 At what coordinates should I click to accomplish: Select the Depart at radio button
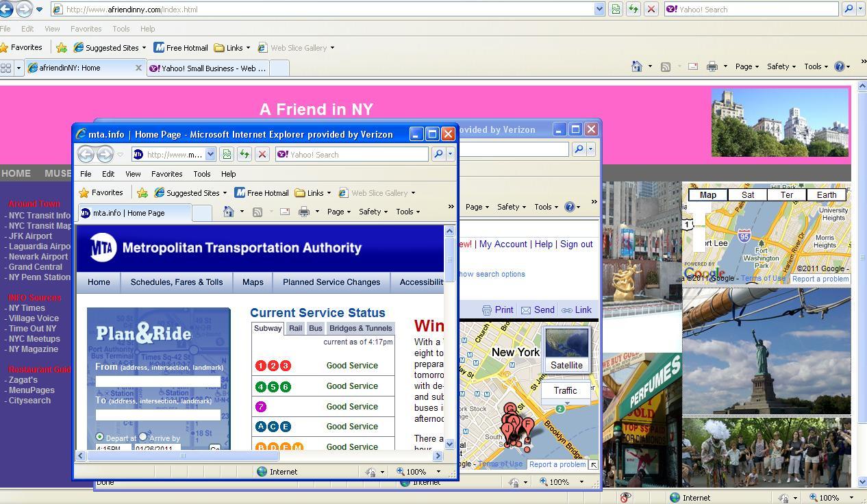(100, 437)
